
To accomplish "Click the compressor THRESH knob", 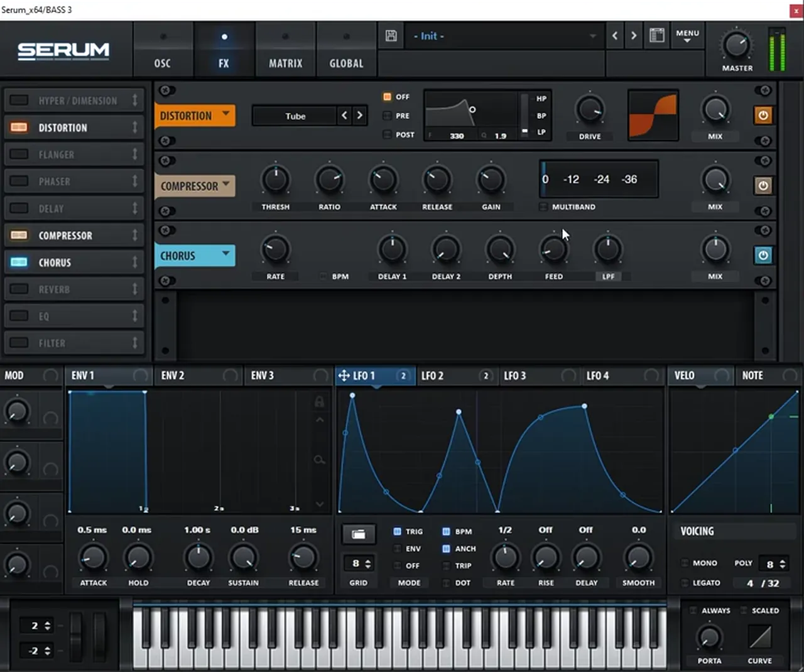I will [275, 180].
